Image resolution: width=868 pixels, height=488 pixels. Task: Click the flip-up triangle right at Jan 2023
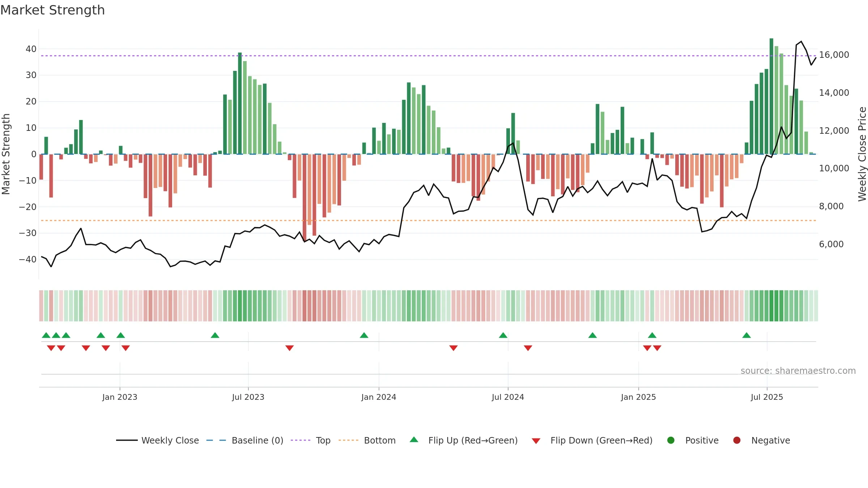coord(121,335)
